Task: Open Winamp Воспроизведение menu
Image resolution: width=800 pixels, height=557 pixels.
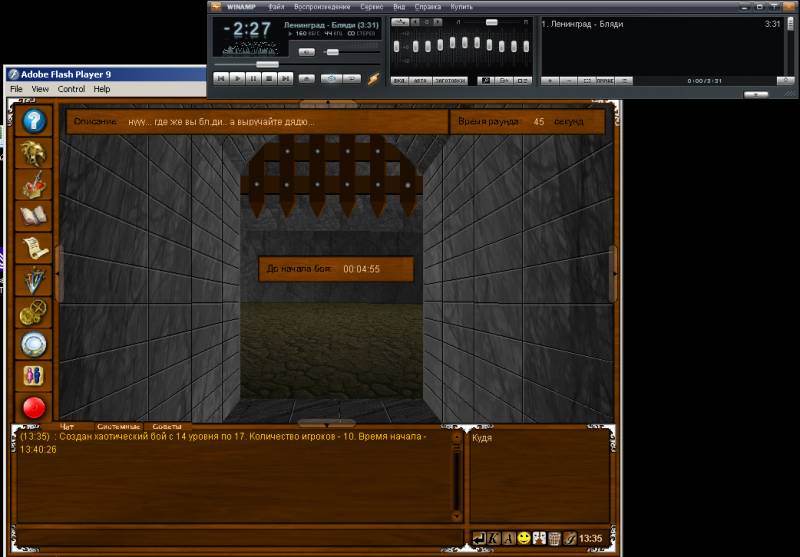Action: click(322, 7)
